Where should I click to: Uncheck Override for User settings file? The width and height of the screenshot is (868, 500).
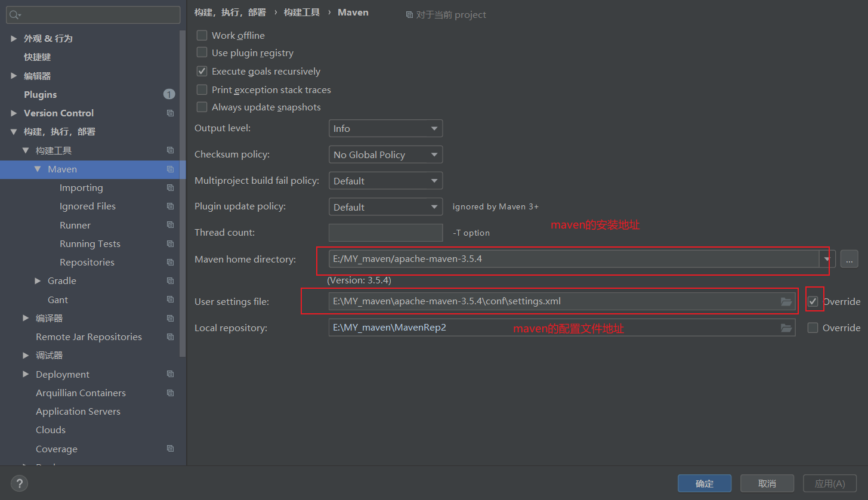point(813,302)
